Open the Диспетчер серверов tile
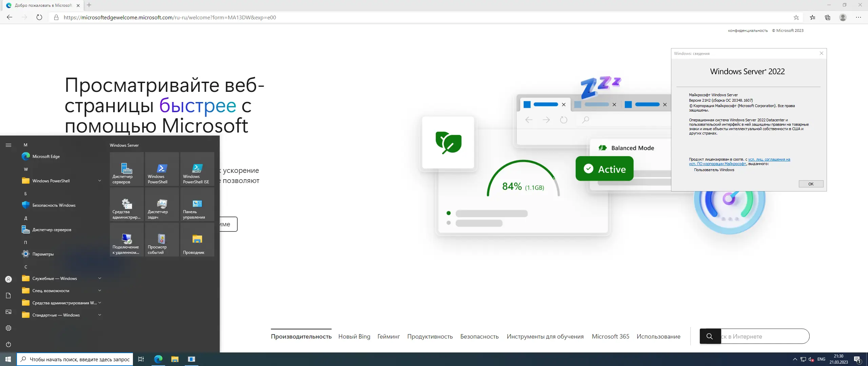Viewport: 868px width, 366px height. [126, 169]
